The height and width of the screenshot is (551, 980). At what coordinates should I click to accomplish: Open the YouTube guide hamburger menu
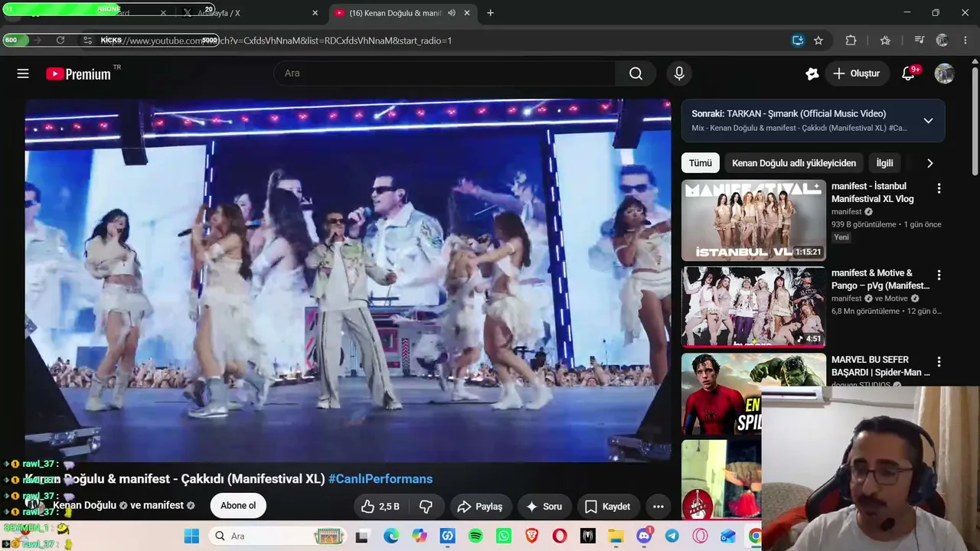point(23,73)
